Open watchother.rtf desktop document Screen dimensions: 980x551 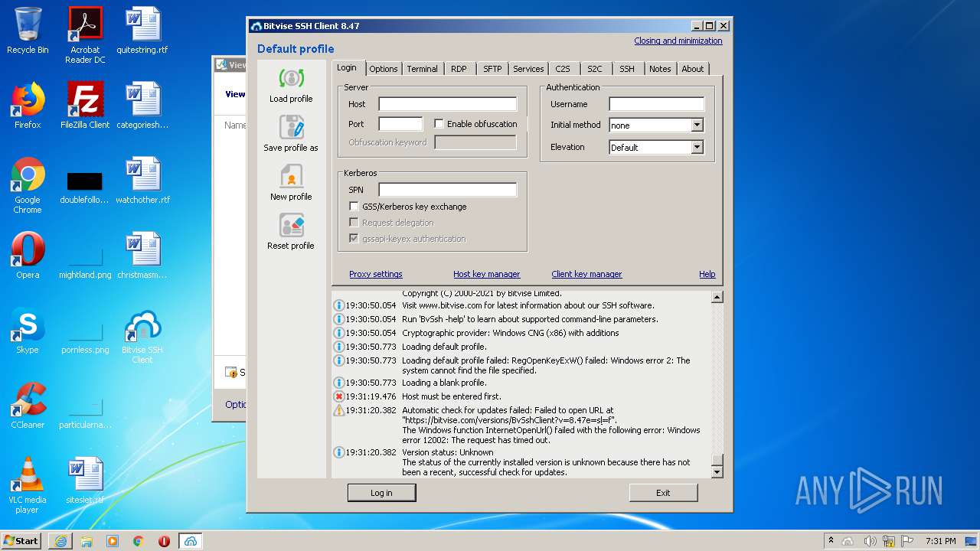pyautogui.click(x=142, y=181)
